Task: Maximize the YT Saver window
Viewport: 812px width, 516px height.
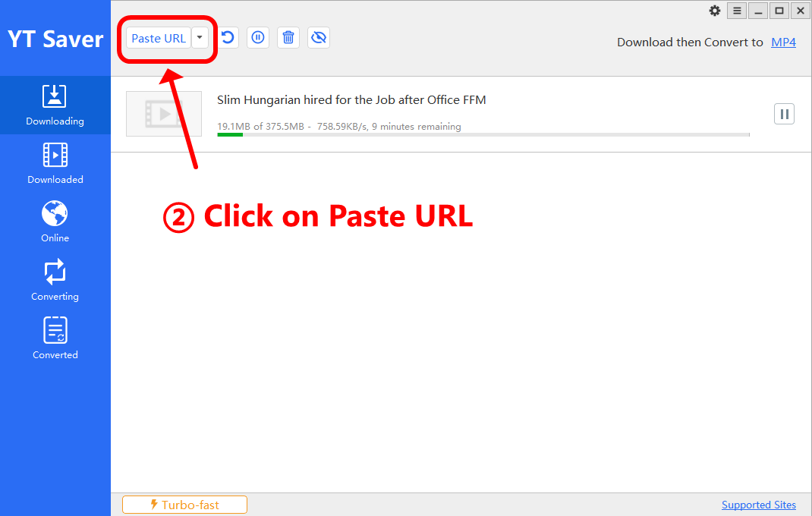Action: (x=779, y=11)
